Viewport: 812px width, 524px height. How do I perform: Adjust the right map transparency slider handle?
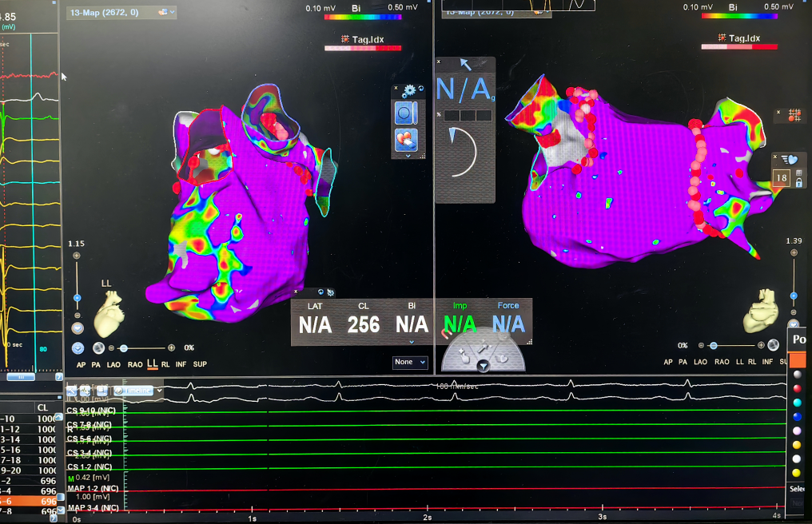714,345
